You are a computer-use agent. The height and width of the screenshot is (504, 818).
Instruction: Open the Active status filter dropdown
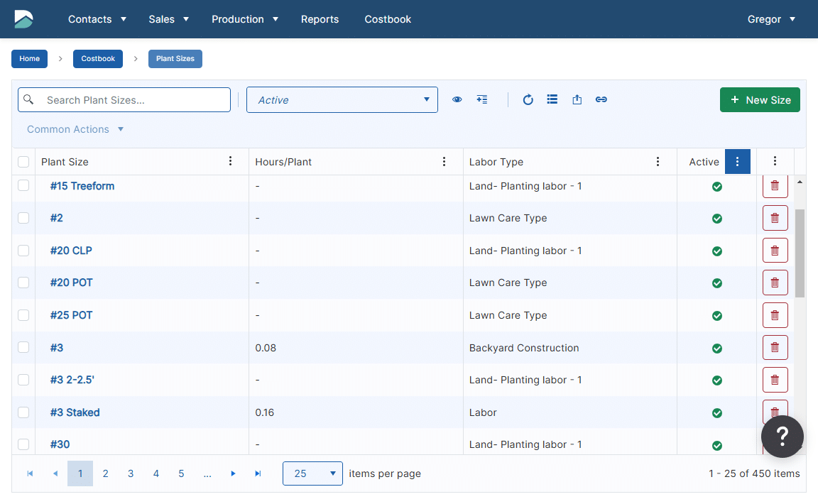pos(342,100)
